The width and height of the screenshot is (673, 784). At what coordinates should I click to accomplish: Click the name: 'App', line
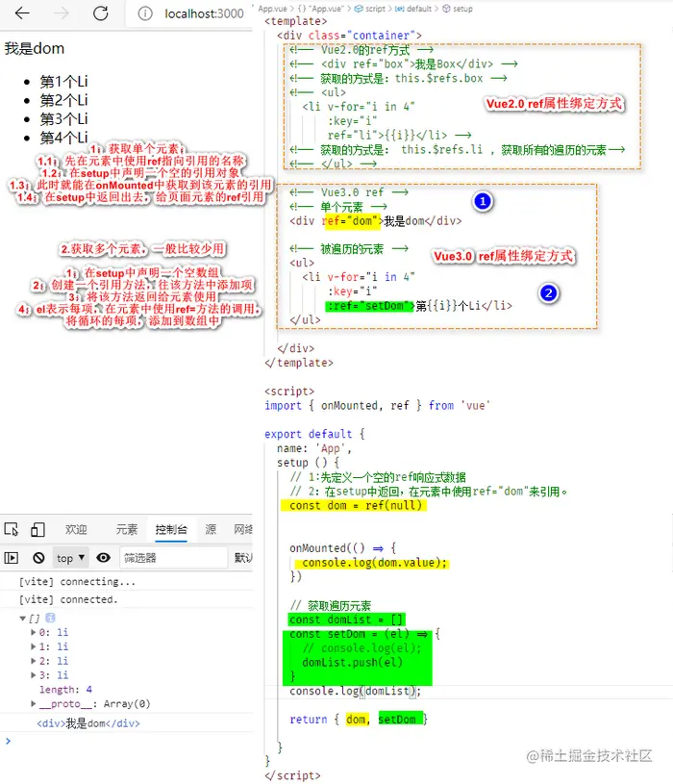coord(314,448)
